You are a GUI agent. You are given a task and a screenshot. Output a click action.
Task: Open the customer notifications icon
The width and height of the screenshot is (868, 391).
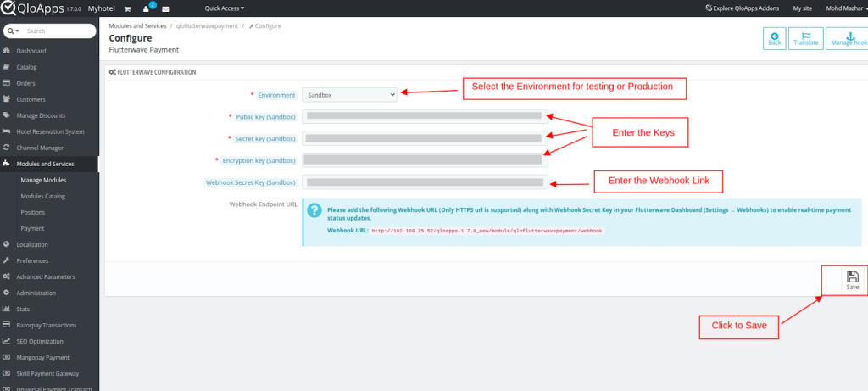tap(147, 8)
